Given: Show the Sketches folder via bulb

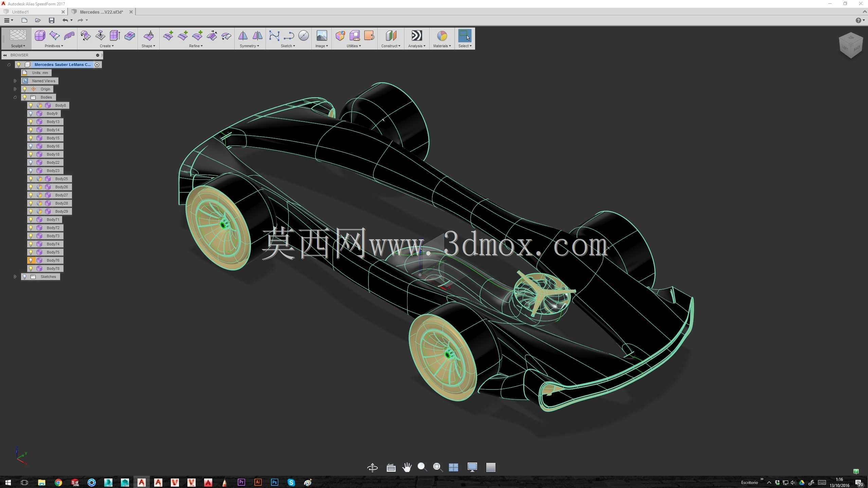Looking at the screenshot, I should click(24, 277).
